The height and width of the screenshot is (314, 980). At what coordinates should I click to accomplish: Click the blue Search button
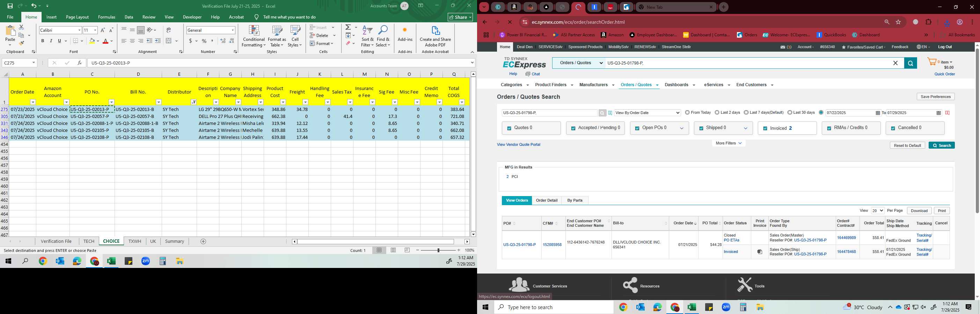[942, 145]
